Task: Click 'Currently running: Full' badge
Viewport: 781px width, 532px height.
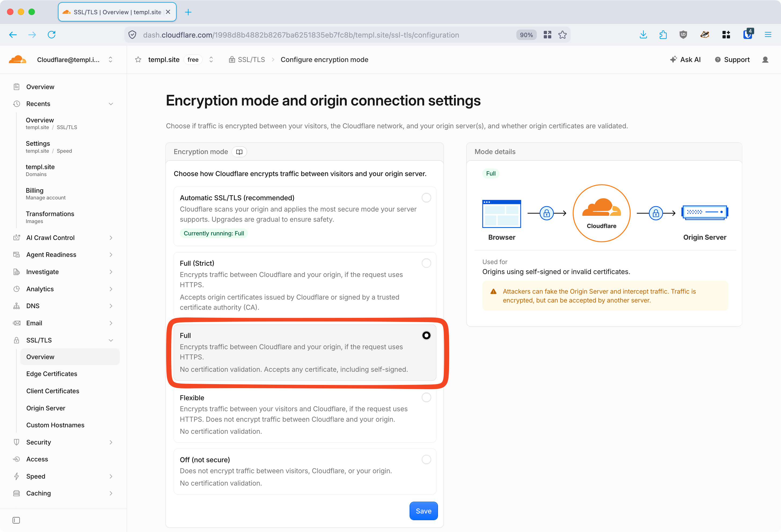Action: 214,233
